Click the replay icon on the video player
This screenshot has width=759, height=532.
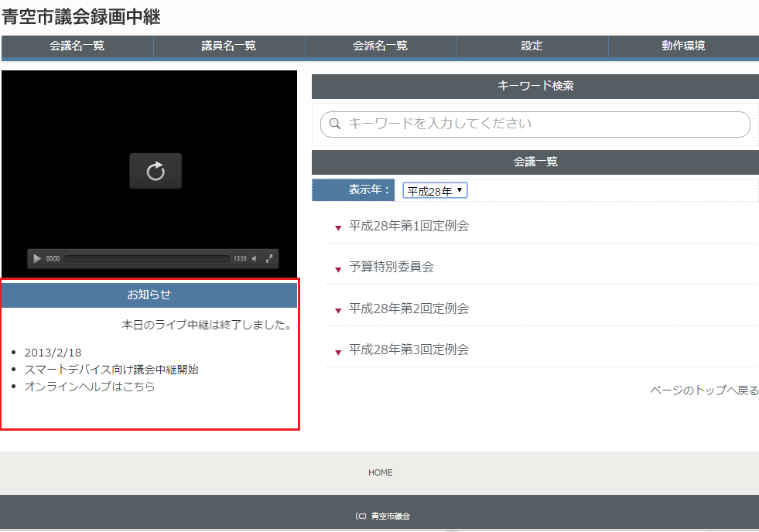click(x=156, y=170)
